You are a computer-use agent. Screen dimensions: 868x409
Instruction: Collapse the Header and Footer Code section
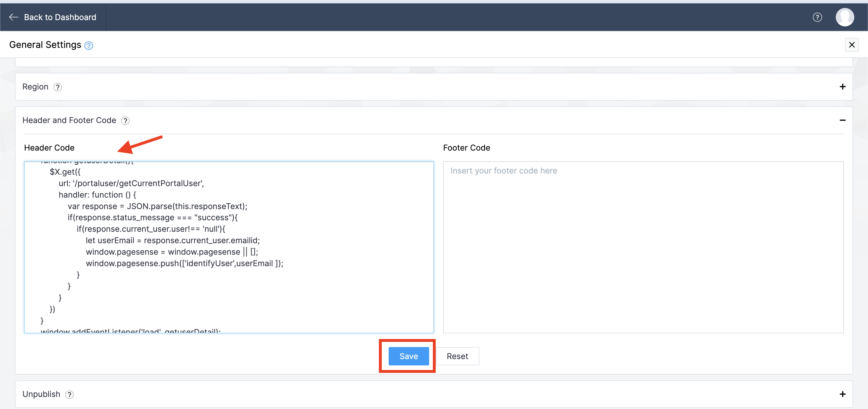coord(842,120)
